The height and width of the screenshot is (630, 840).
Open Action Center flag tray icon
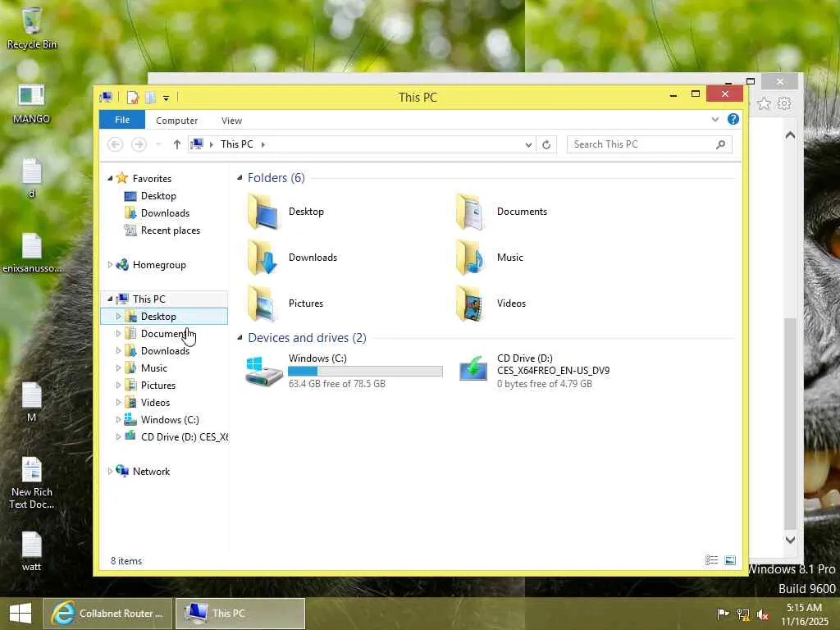click(x=723, y=614)
